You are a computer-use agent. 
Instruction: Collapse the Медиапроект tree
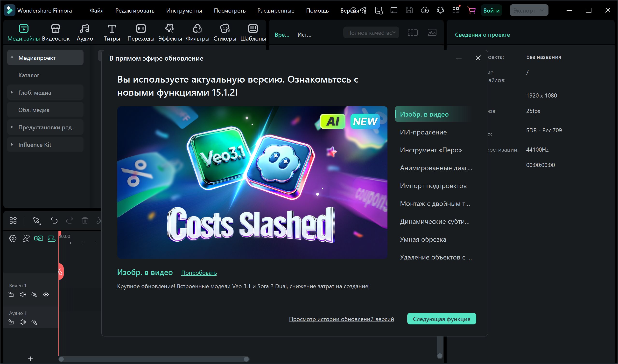tap(12, 58)
